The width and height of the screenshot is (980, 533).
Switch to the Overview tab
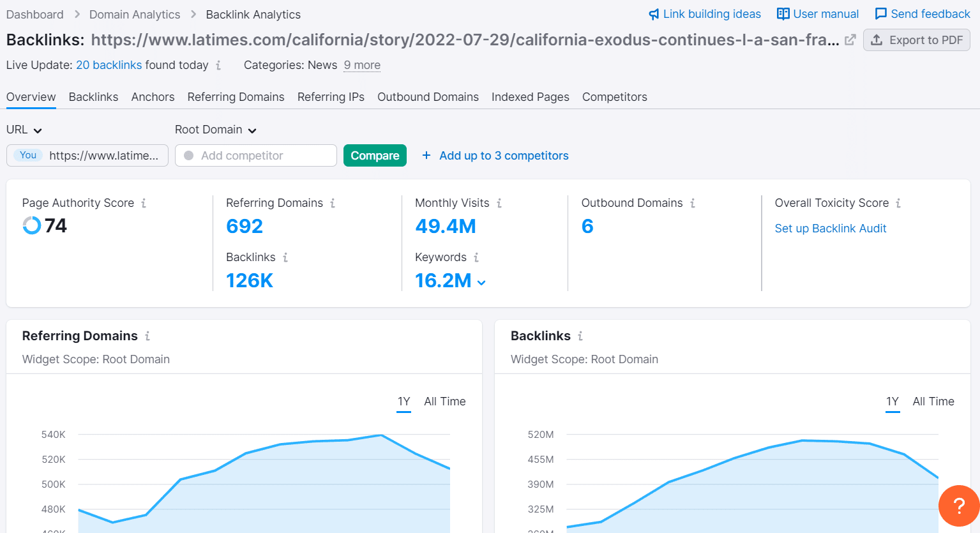click(31, 97)
